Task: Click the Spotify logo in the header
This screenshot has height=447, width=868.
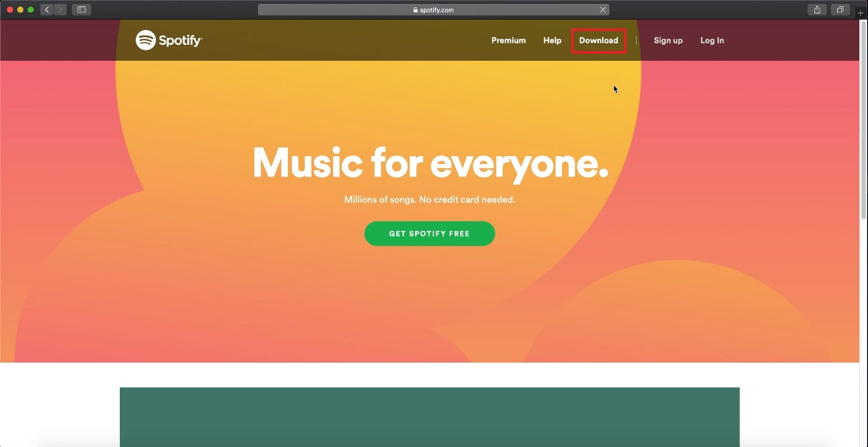Action: (x=169, y=40)
